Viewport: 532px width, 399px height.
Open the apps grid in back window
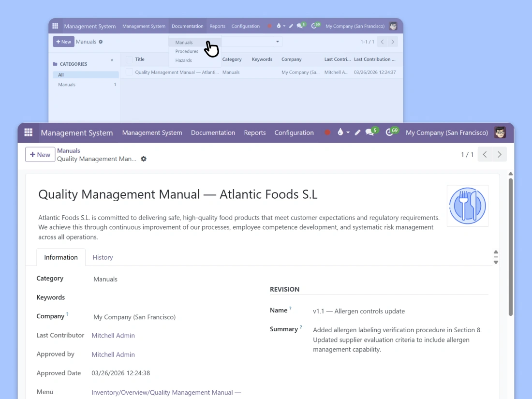pyautogui.click(x=55, y=26)
